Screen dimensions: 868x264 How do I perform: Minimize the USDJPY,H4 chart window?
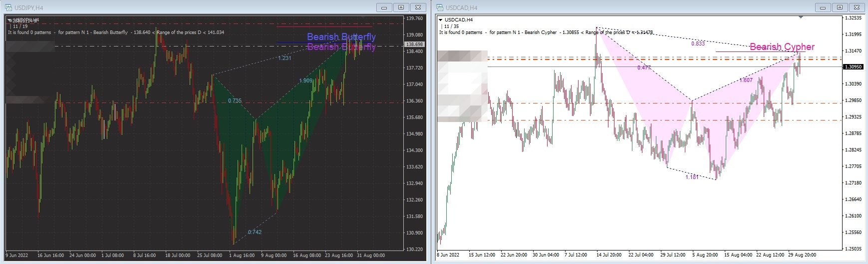pos(384,7)
